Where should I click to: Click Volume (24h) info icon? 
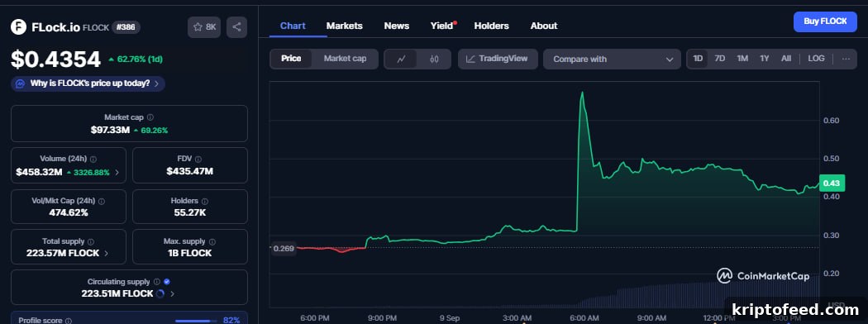(x=93, y=159)
